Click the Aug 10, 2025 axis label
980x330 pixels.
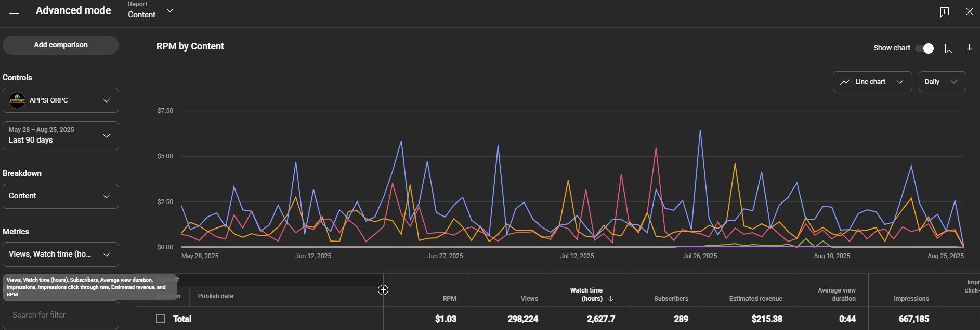[832, 256]
